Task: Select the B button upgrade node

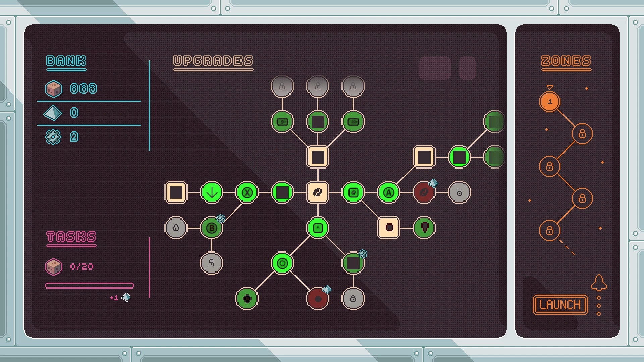Action: tap(212, 228)
